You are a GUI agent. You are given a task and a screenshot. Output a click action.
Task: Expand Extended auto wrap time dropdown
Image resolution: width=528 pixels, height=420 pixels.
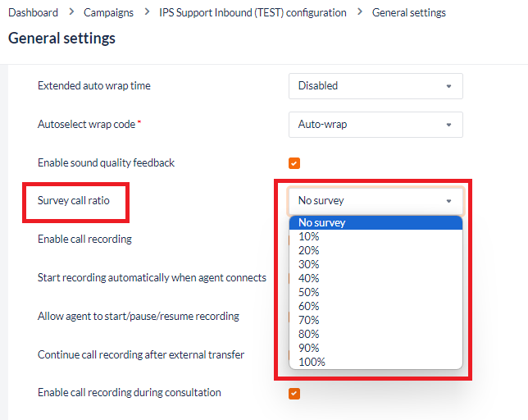pyautogui.click(x=376, y=85)
